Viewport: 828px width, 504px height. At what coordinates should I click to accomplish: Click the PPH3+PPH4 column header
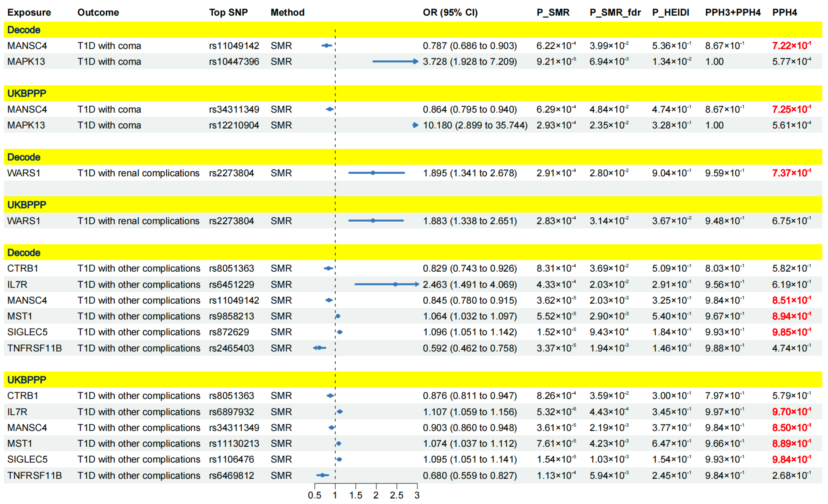coord(733,12)
